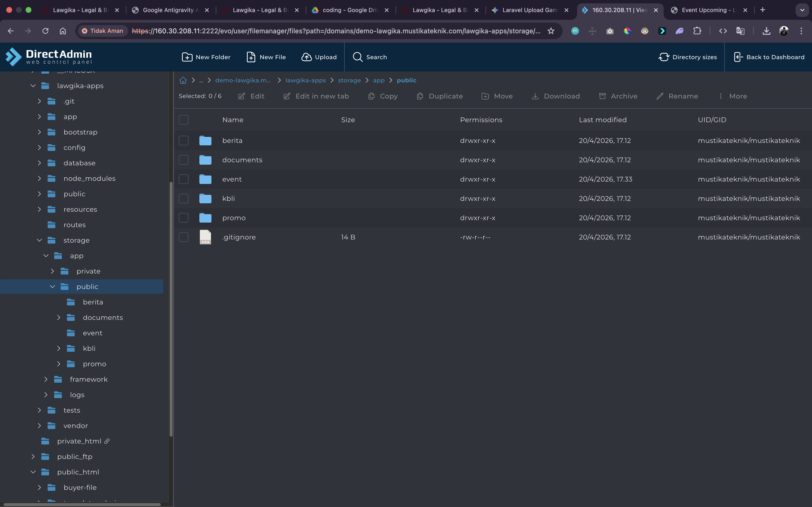Open the documents folder in file list

point(242,160)
